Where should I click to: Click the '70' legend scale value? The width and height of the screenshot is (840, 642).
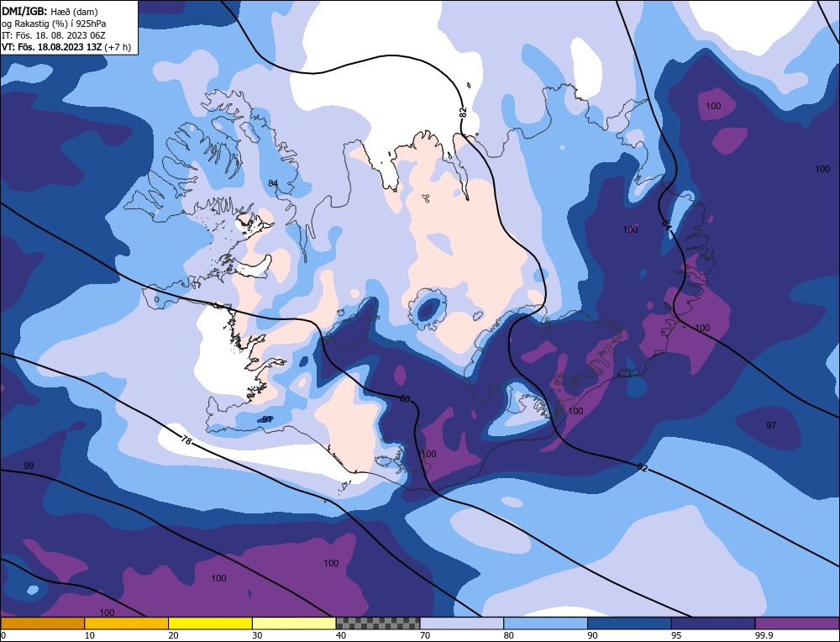coord(425,636)
